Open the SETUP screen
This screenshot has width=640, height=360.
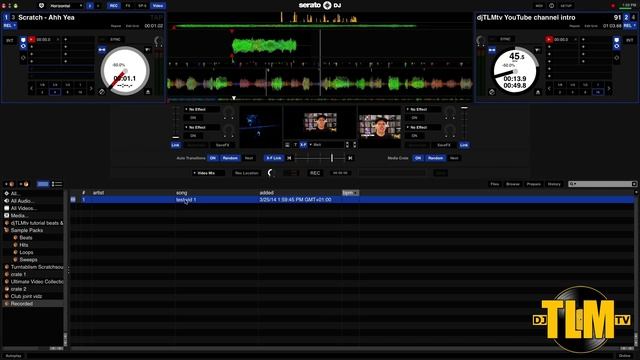pos(566,6)
